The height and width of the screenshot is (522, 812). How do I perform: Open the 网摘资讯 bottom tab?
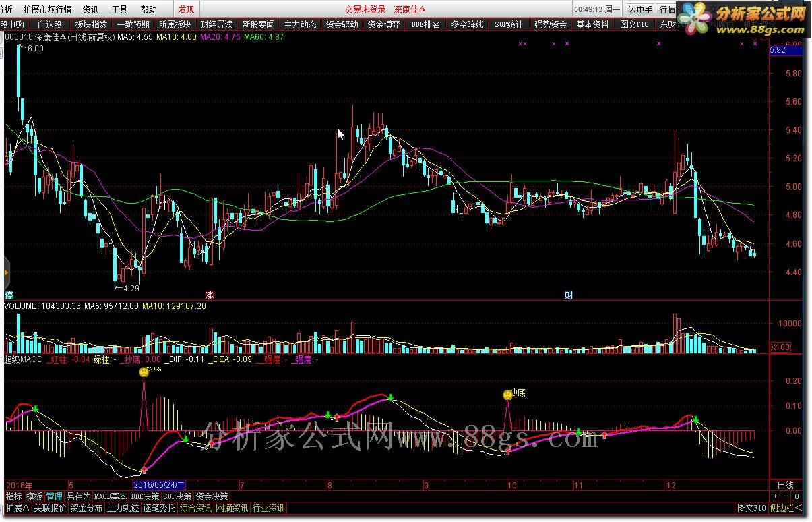click(x=232, y=508)
